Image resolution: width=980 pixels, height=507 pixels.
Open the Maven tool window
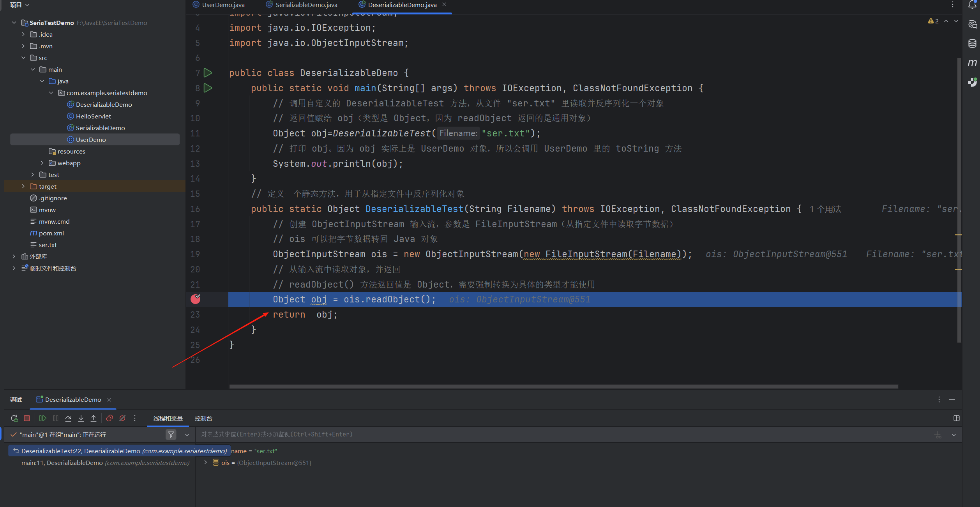972,63
